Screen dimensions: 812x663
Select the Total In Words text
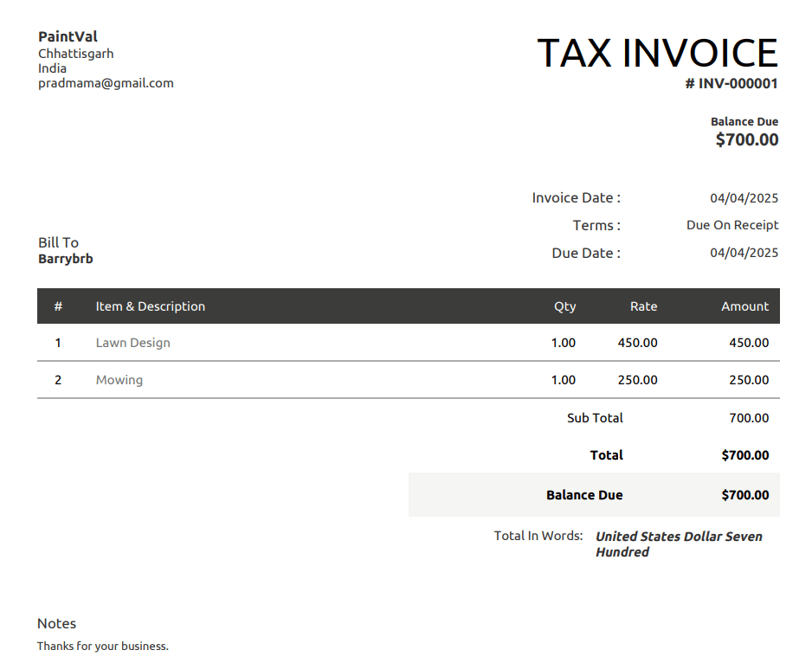tap(538, 536)
